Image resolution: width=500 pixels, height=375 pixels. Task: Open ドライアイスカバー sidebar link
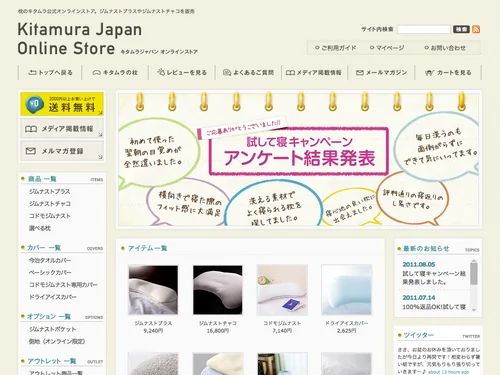[52, 297]
